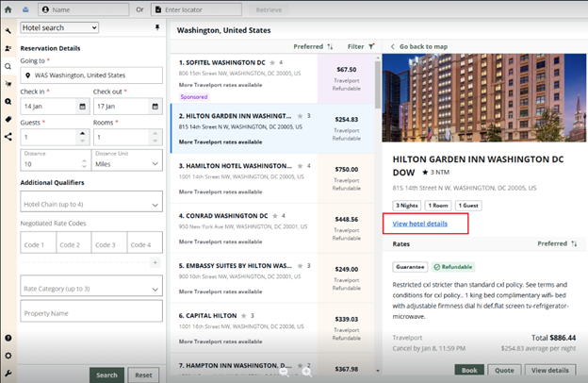
Task: Sort hotel list by Preferred arrows
Action: (330, 46)
